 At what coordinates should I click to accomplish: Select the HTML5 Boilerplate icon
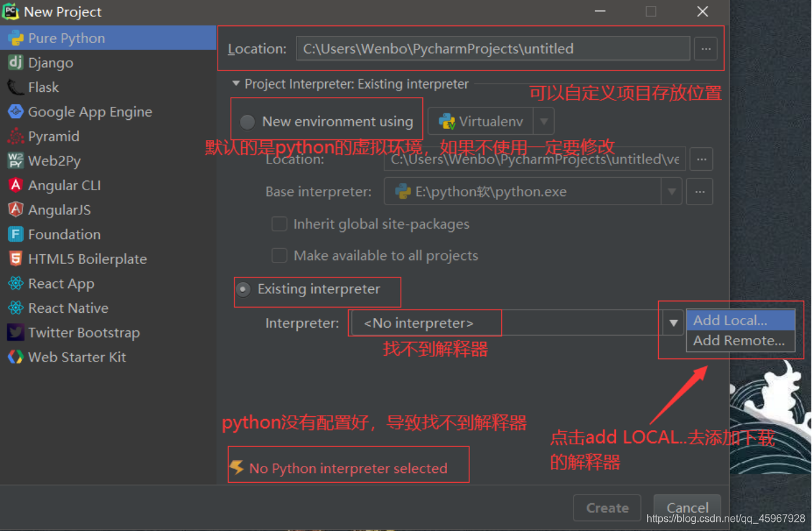(x=16, y=259)
